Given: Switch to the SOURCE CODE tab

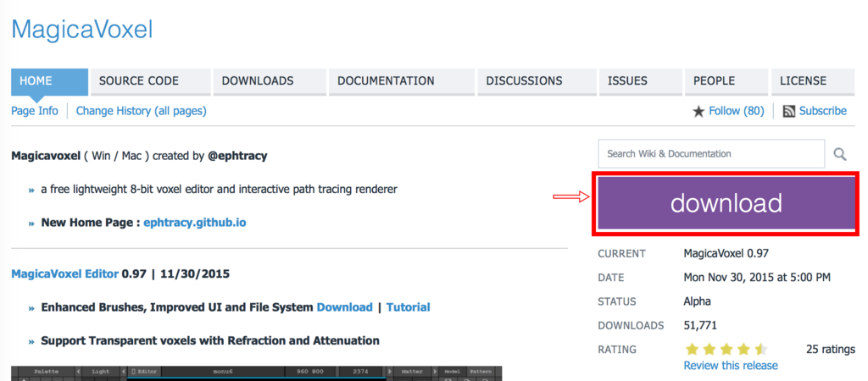Looking at the screenshot, I should point(151,81).
